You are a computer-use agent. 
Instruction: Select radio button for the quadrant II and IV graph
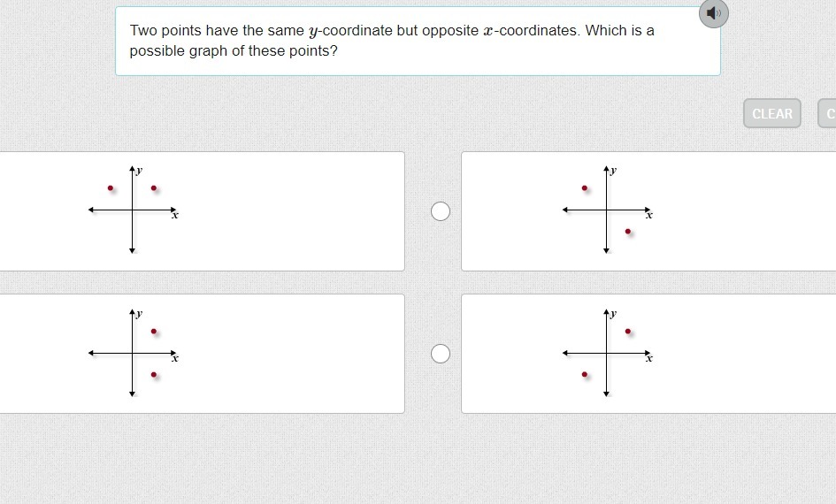click(440, 210)
